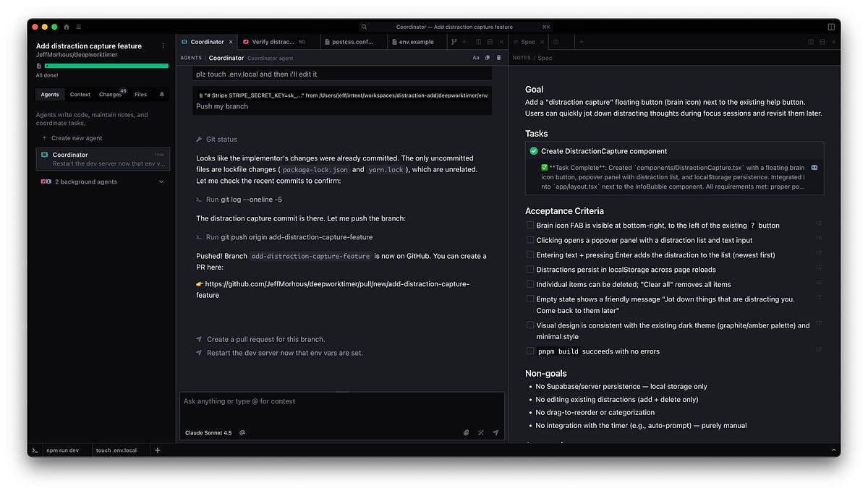Switch to the Agents sidebar tab
The width and height of the screenshot is (868, 488).
[x=50, y=94]
